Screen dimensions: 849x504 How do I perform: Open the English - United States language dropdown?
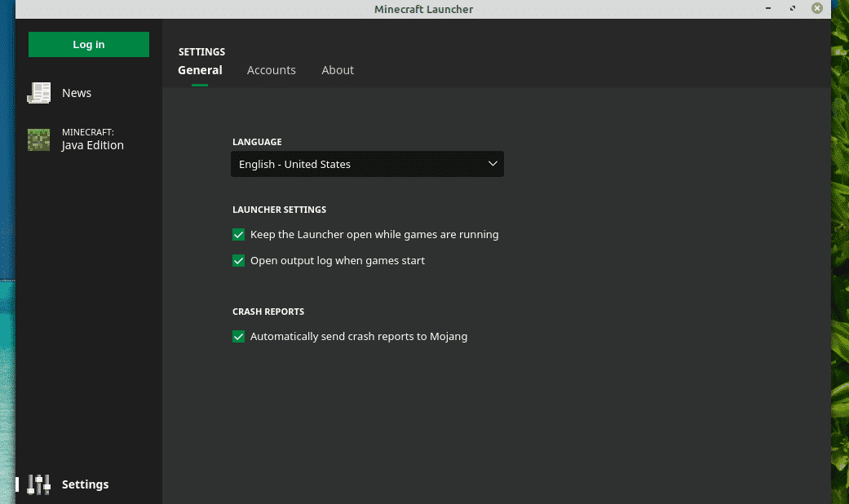[x=367, y=164]
